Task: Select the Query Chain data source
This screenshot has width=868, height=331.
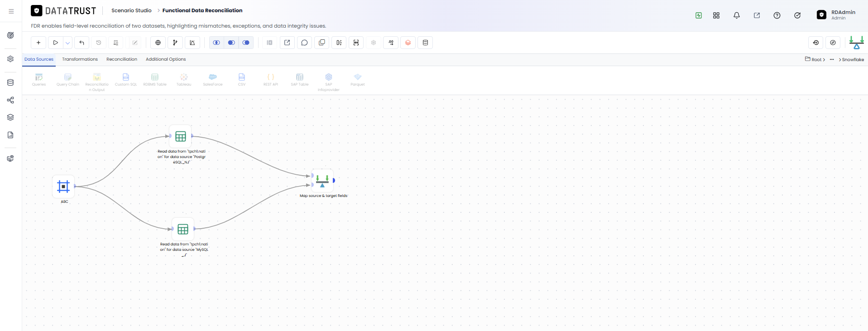Action: 68,80
